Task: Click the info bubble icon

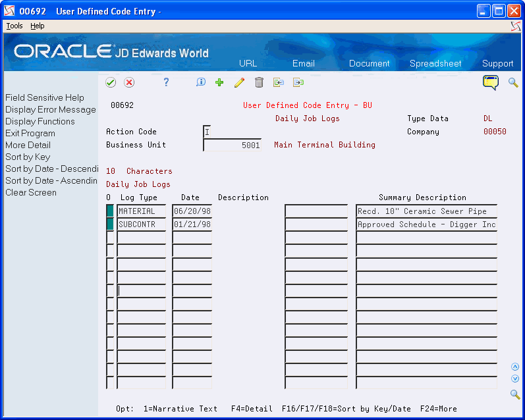Action: pyautogui.click(x=201, y=82)
